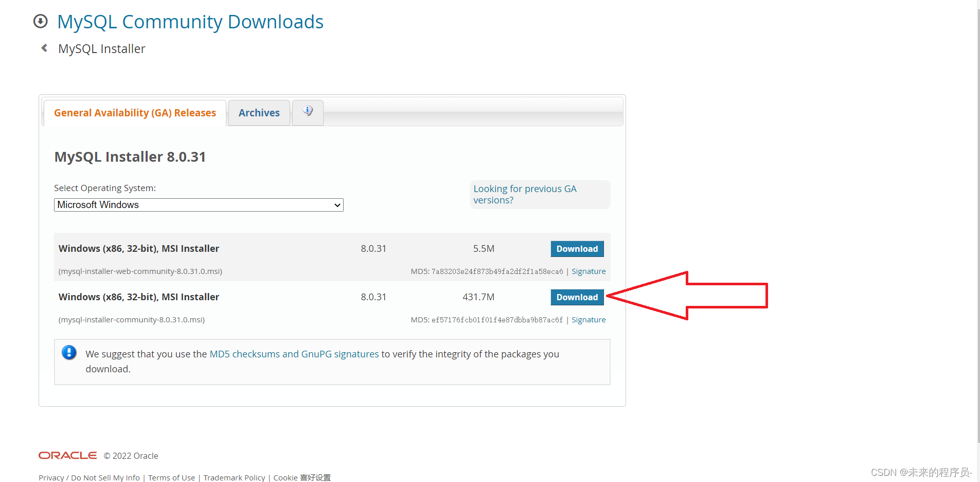This screenshot has width=980, height=482.
Task: Open the Terms of Use link
Action: coord(172,478)
